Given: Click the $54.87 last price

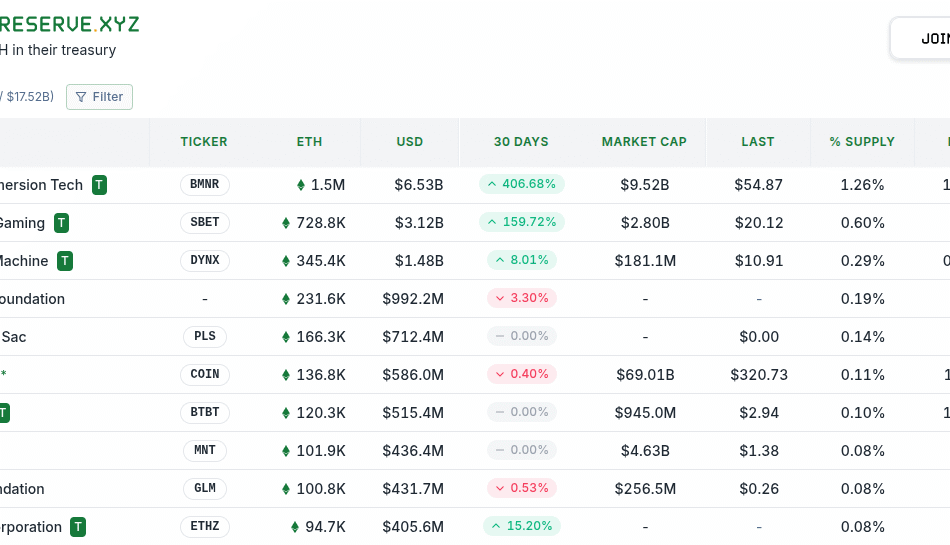Looking at the screenshot, I should click(759, 185).
